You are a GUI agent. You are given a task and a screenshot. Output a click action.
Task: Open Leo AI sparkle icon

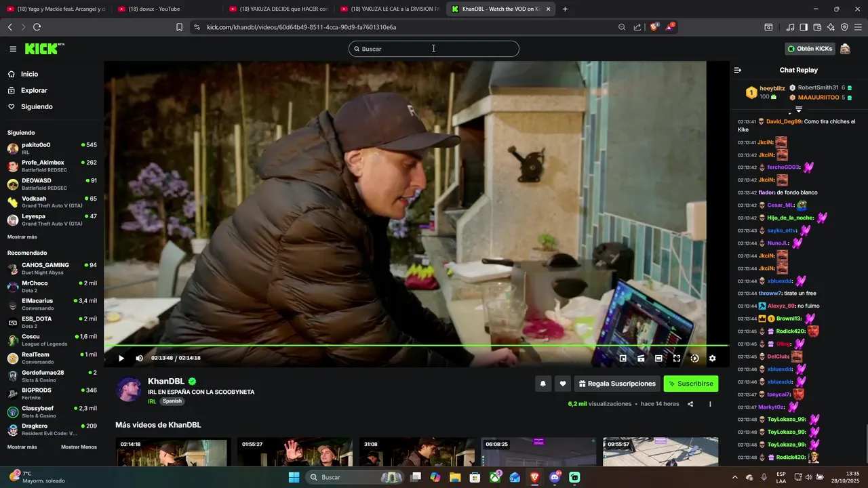pyautogui.click(x=831, y=27)
